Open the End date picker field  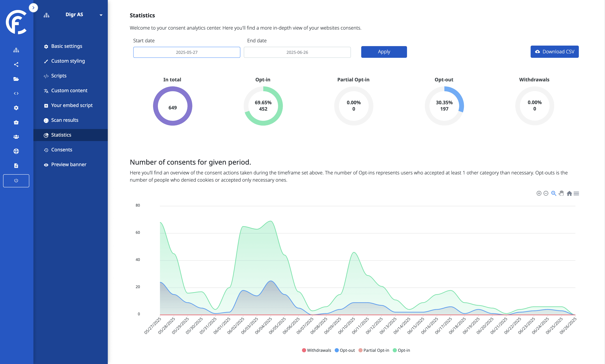297,52
